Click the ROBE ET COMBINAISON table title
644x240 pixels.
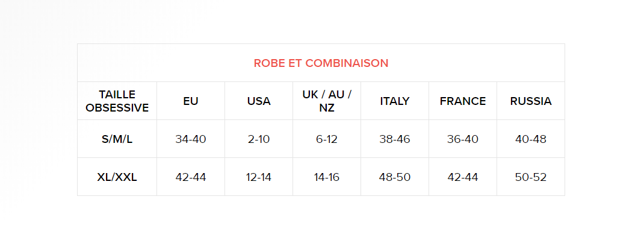tap(321, 63)
